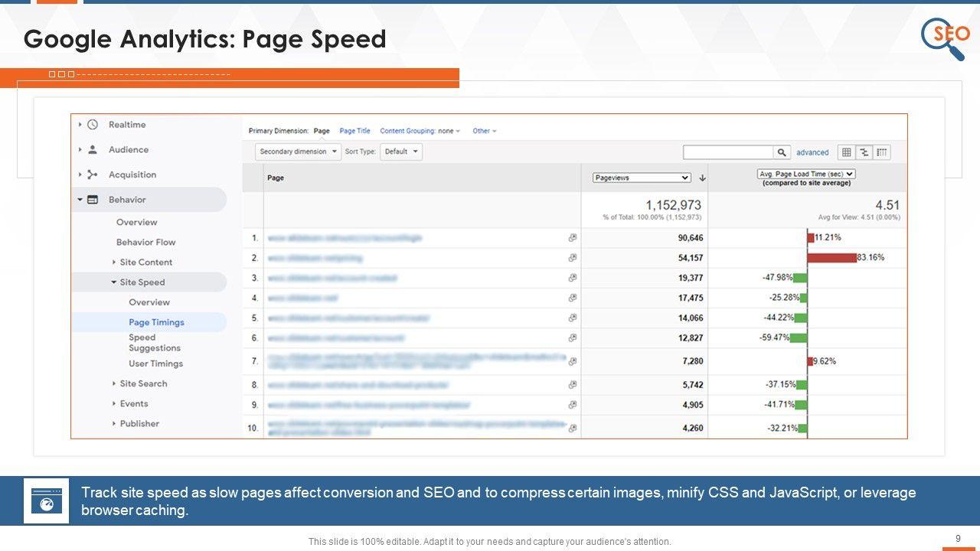The image size is (980, 551).
Task: Open the Pageviews metric dropdown
Action: (x=642, y=178)
